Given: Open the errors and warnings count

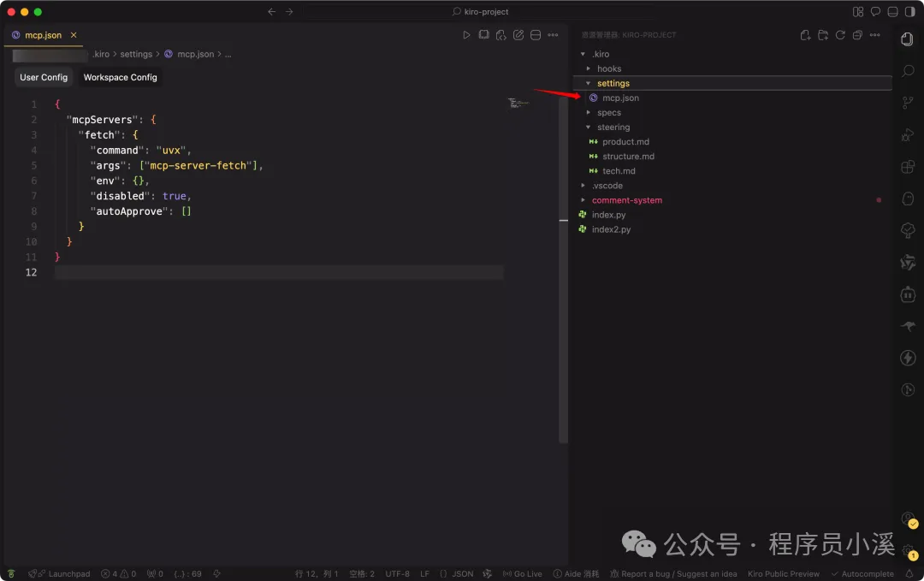Looking at the screenshot, I should point(118,573).
